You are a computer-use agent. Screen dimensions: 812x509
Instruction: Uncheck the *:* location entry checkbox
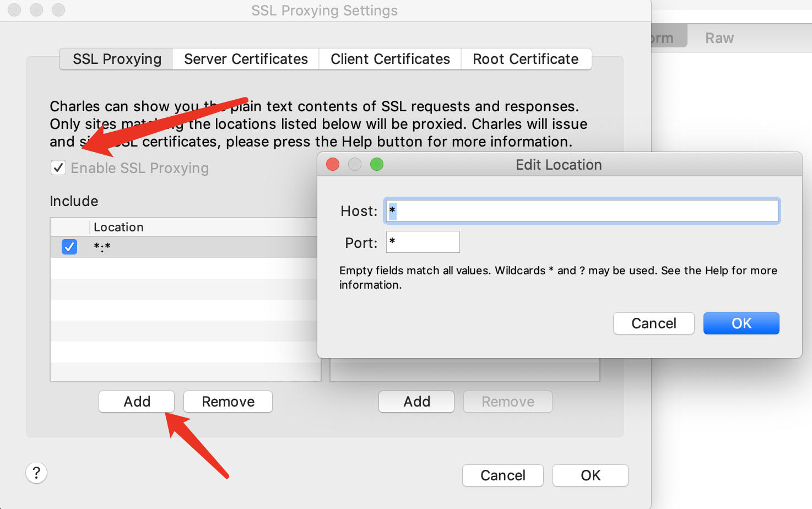pos(69,247)
